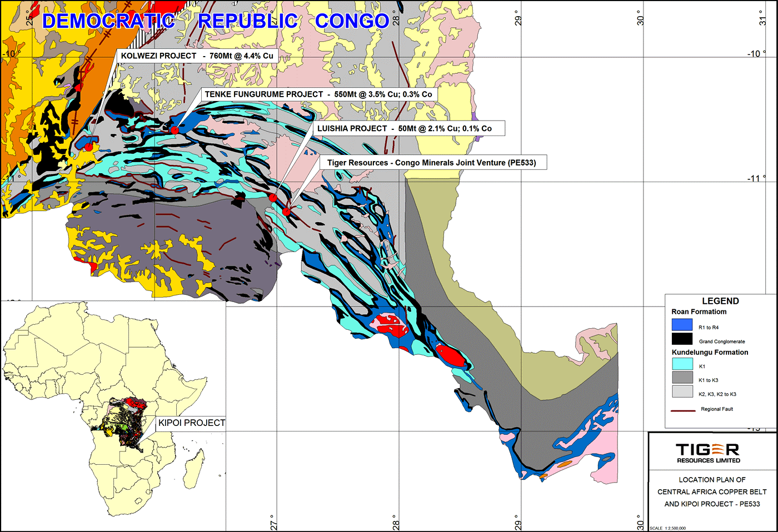The width and height of the screenshot is (778, 532).
Task: Click the Tenke Fungurume Project label
Action: (318, 94)
